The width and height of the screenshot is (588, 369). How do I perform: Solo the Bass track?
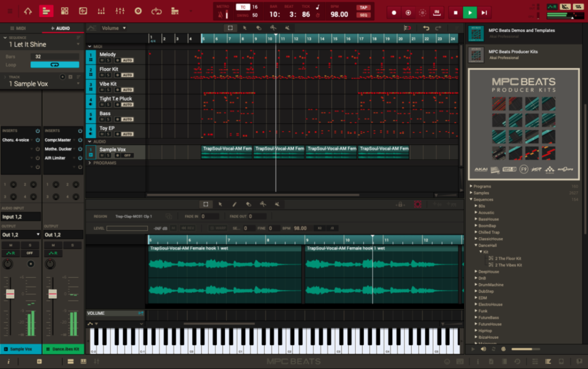pos(108,118)
